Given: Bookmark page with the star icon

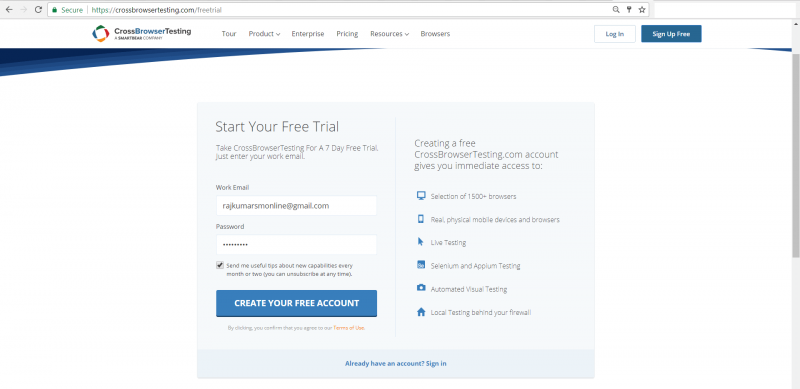Looking at the screenshot, I should pos(642,10).
